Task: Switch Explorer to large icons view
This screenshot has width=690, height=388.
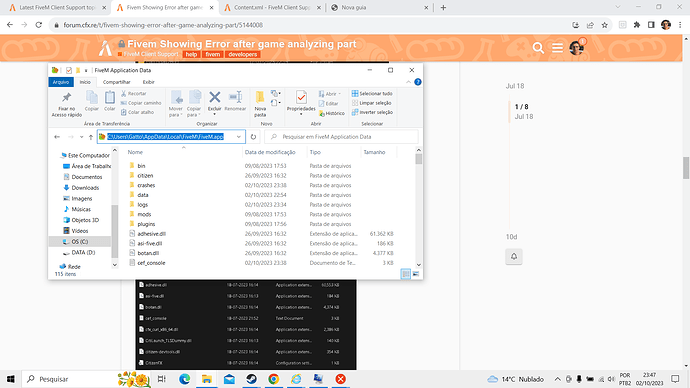Action: tap(416, 274)
